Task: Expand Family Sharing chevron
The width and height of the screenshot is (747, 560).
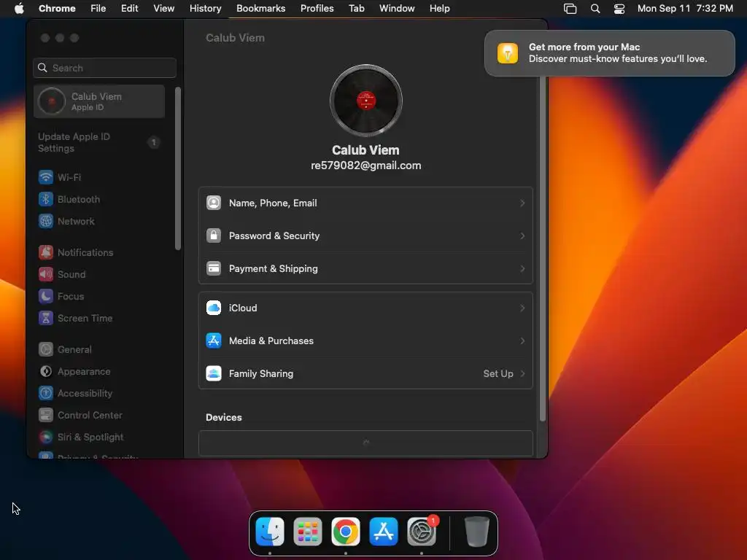Action: [x=522, y=374]
